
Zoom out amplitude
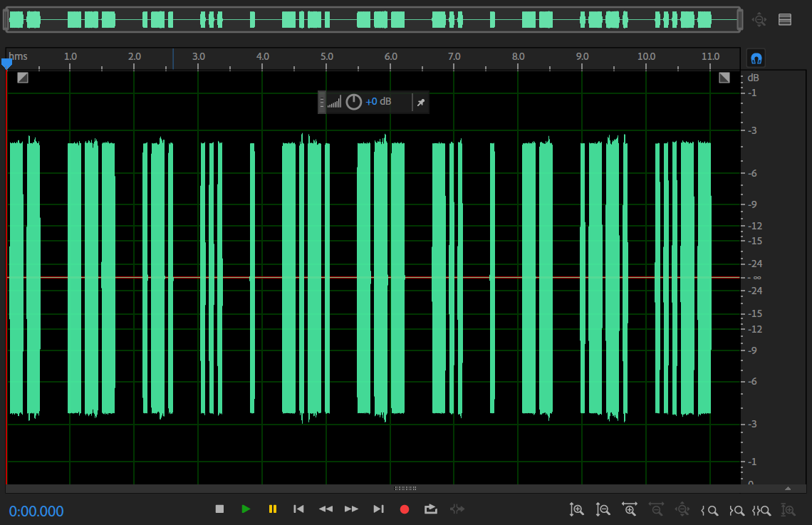click(603, 510)
